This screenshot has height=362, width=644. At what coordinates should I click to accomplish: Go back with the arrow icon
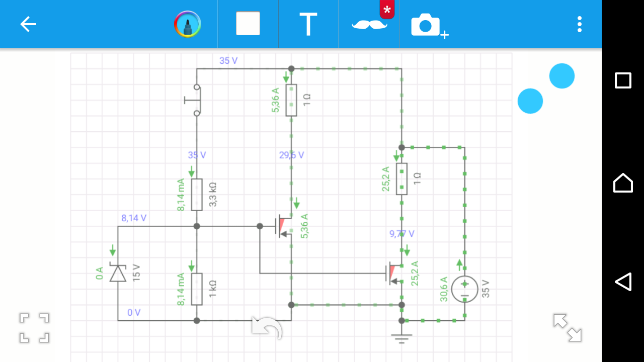coord(28,24)
